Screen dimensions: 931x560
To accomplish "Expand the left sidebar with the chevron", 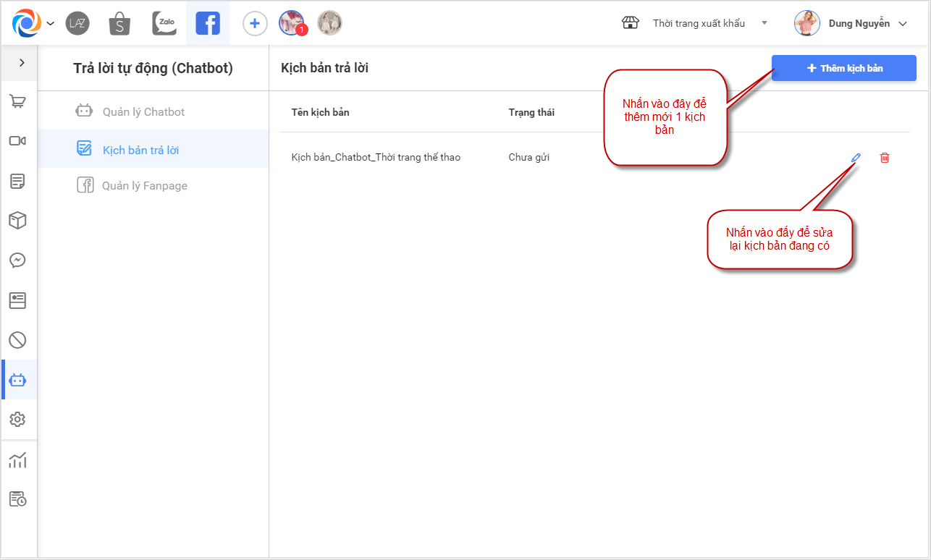I will coord(22,63).
